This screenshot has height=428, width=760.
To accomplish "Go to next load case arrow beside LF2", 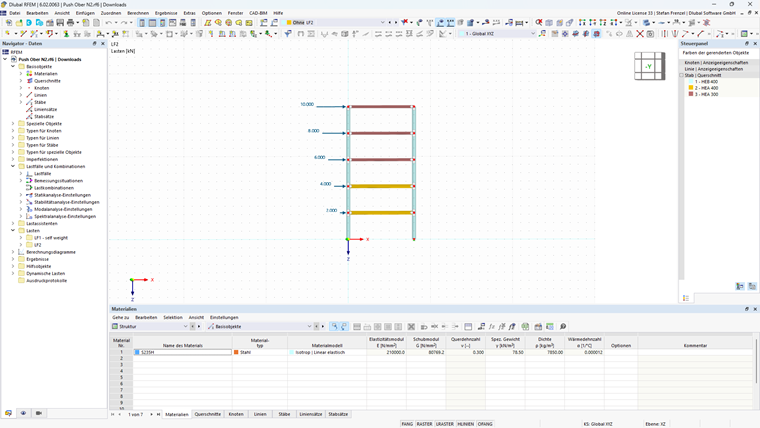I will tap(396, 22).
